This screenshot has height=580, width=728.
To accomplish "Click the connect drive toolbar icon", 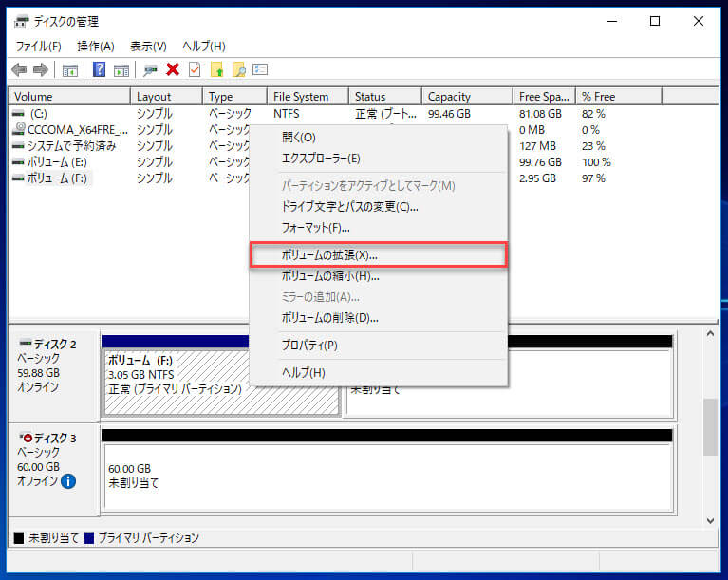I will 150,69.
